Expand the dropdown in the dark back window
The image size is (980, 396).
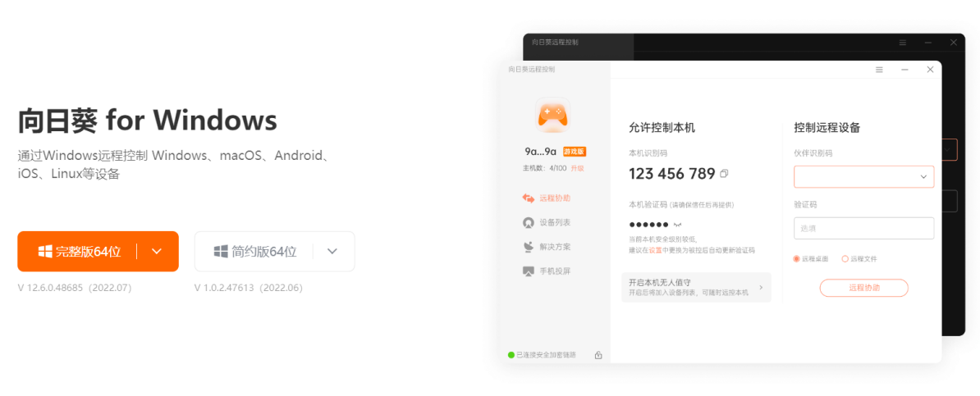(x=949, y=150)
